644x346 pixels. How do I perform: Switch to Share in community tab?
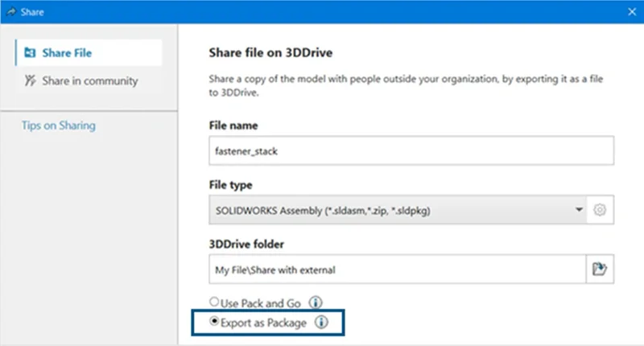[89, 80]
